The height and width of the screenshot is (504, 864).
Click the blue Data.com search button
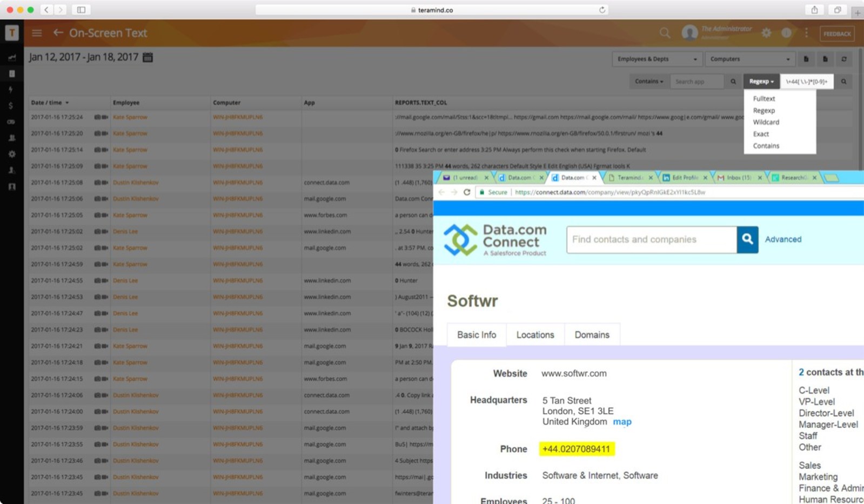click(747, 240)
